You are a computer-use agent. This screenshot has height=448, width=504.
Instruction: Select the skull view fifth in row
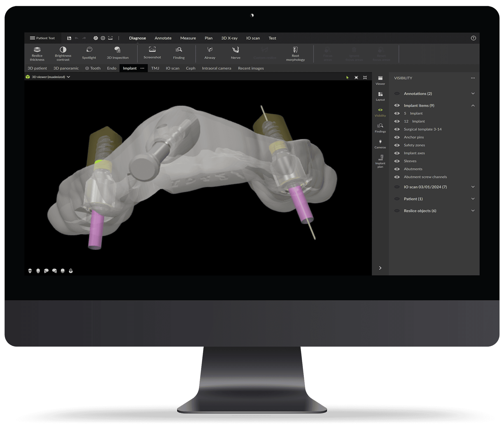click(x=63, y=271)
